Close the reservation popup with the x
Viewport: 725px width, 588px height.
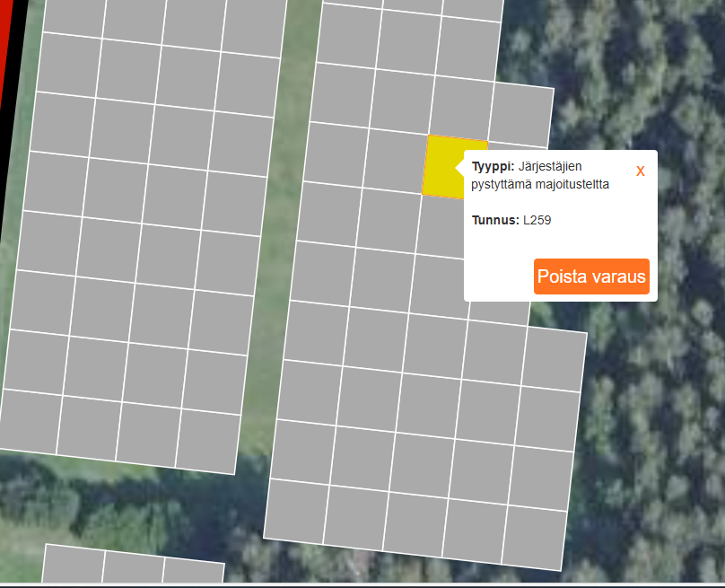640,171
